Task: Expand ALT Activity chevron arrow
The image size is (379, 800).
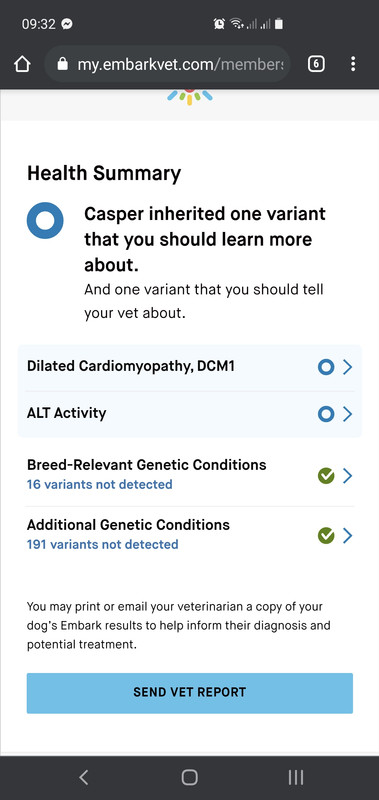Action: pyautogui.click(x=347, y=414)
